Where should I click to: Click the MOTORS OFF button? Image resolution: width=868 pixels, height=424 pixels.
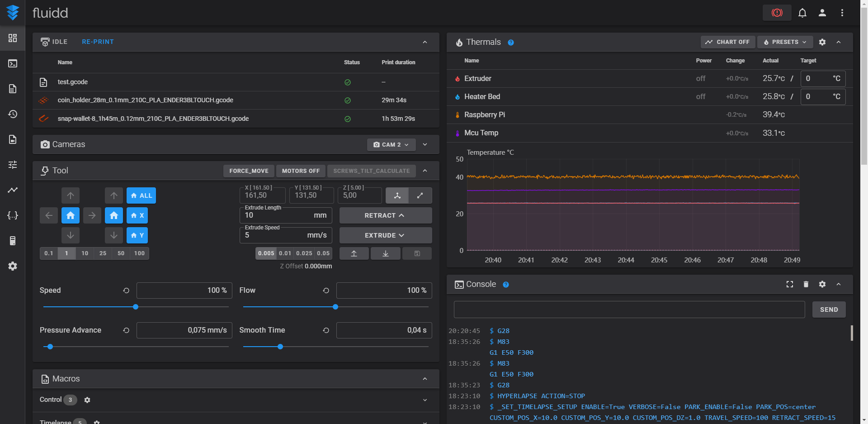(301, 171)
